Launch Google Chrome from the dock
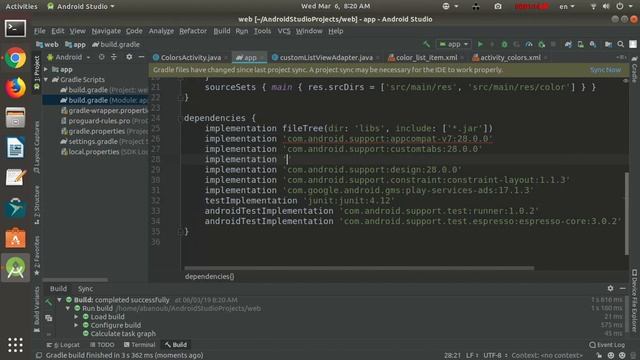 click(x=16, y=58)
